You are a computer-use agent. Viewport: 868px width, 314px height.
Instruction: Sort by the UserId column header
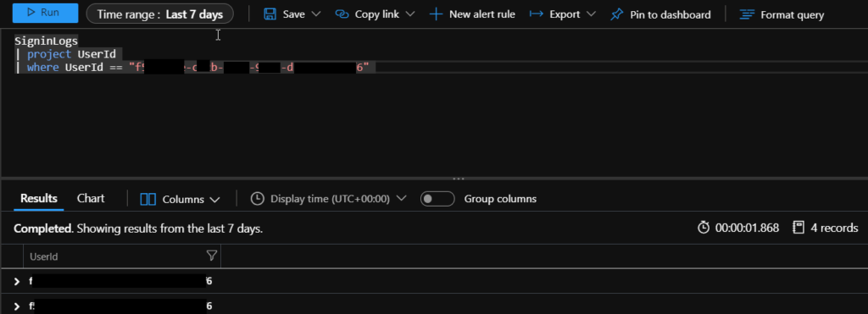coord(44,256)
